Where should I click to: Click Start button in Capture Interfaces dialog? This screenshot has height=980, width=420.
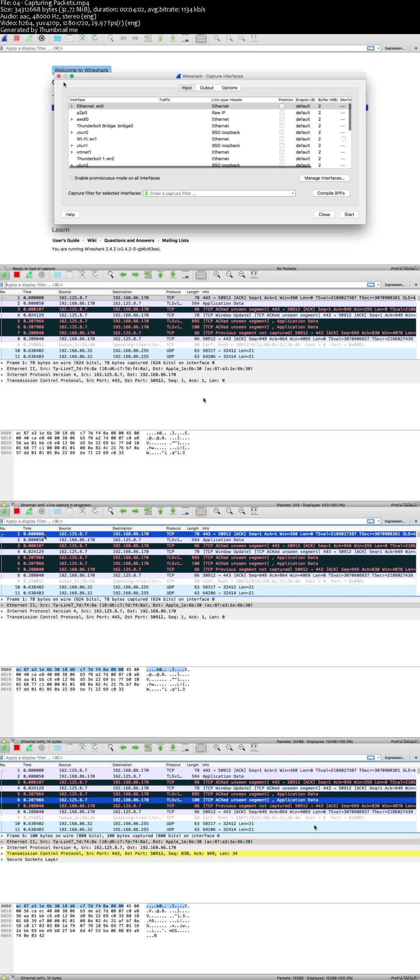click(349, 215)
